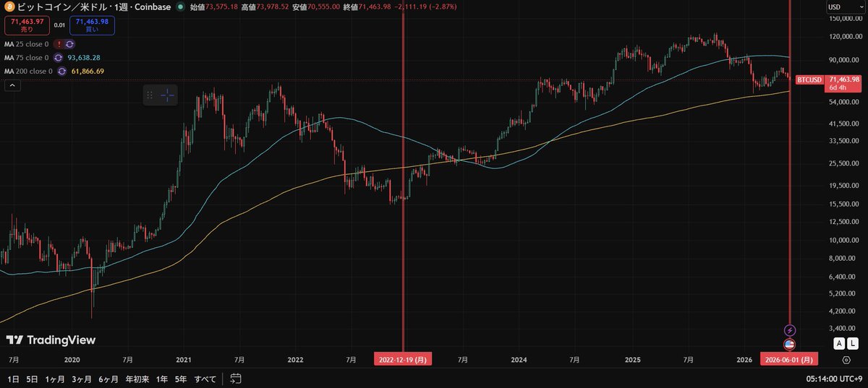Click the red 売り sell button 71,463.97
The height and width of the screenshot is (388, 868).
pyautogui.click(x=26, y=25)
